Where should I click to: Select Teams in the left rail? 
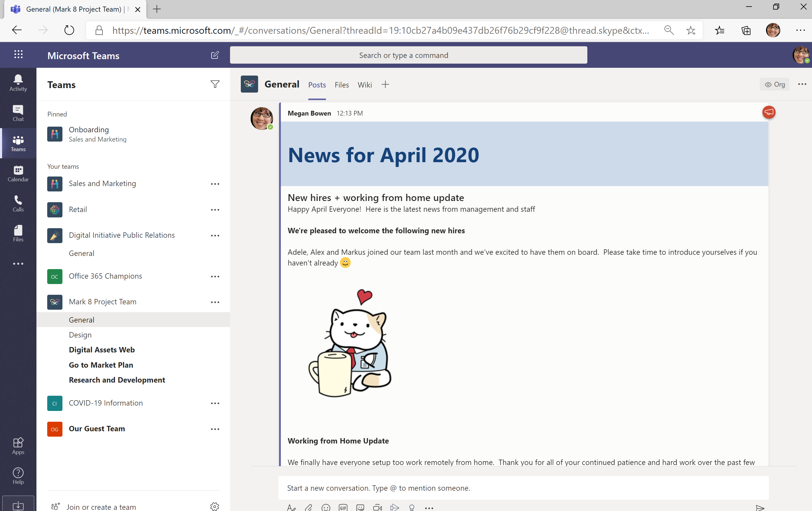pyautogui.click(x=18, y=143)
